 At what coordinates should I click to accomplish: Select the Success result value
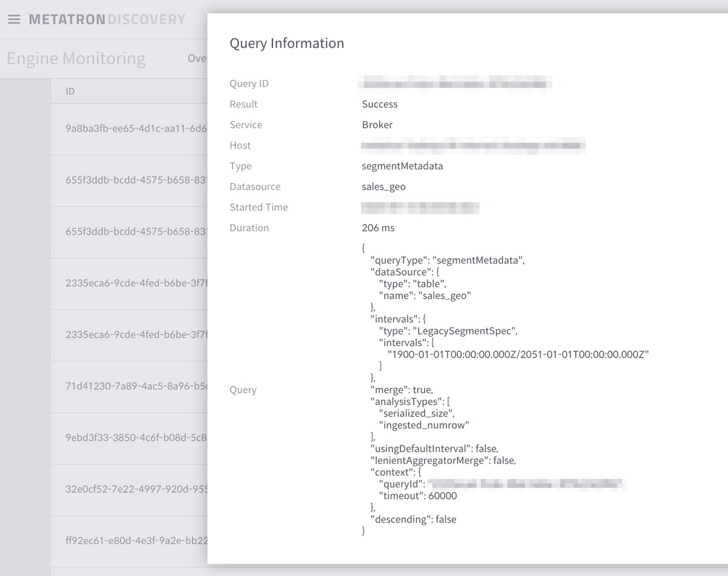tap(380, 104)
